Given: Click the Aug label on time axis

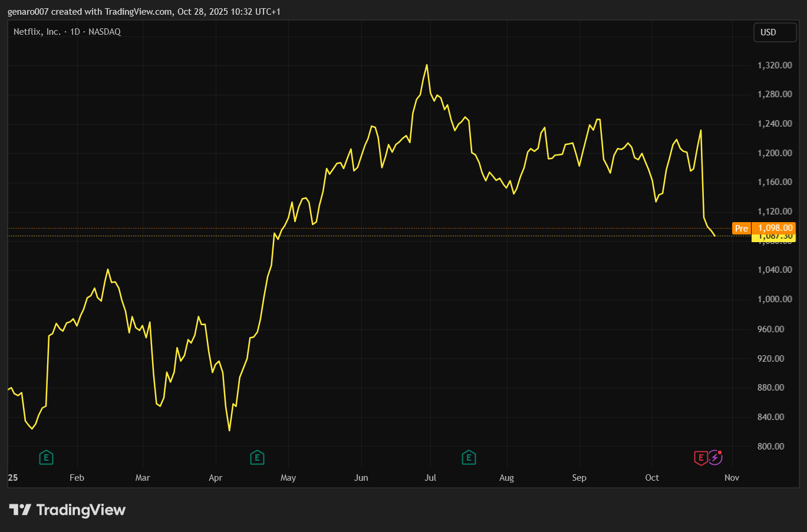Looking at the screenshot, I should click(506, 478).
